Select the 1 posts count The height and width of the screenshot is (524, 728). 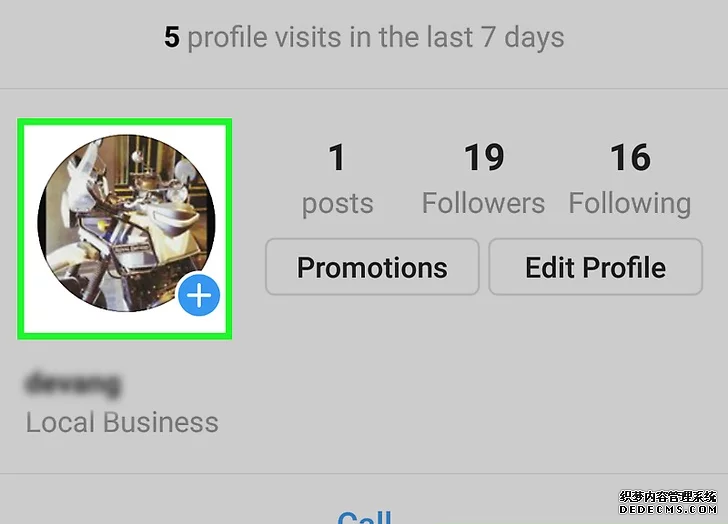pyautogui.click(x=338, y=158)
